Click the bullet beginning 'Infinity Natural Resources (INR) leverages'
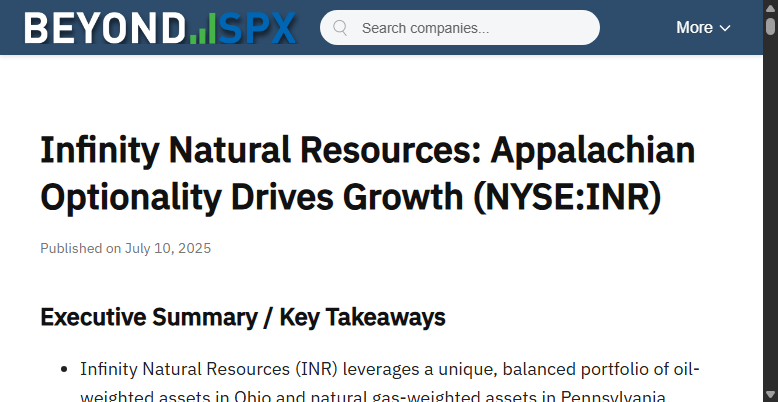Screen dimensions: 778x402 pos(389,382)
